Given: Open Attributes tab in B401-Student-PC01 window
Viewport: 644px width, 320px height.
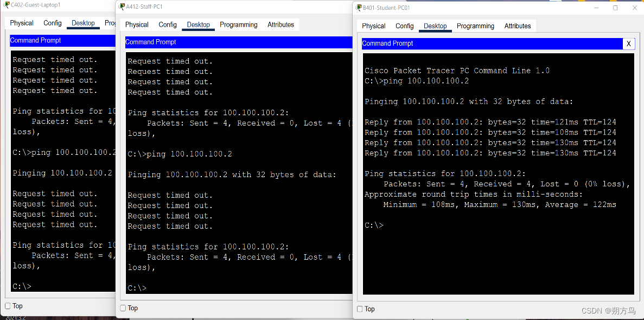Looking at the screenshot, I should click(518, 26).
